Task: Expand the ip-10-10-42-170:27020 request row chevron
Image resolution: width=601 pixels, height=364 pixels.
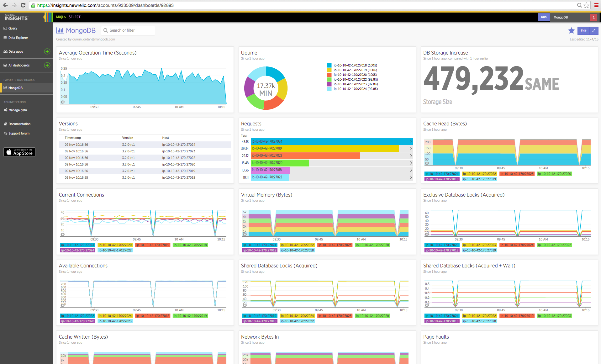Action: tap(411, 163)
